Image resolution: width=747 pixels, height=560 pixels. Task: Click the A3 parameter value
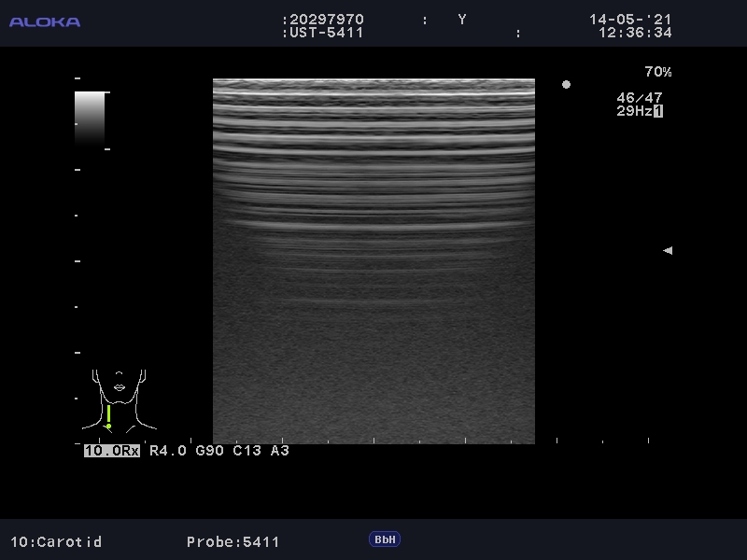(280, 451)
